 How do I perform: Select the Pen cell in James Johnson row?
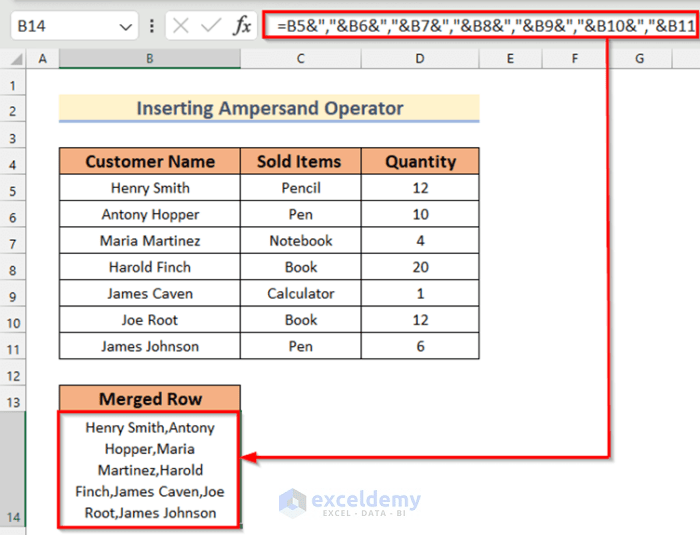point(300,346)
